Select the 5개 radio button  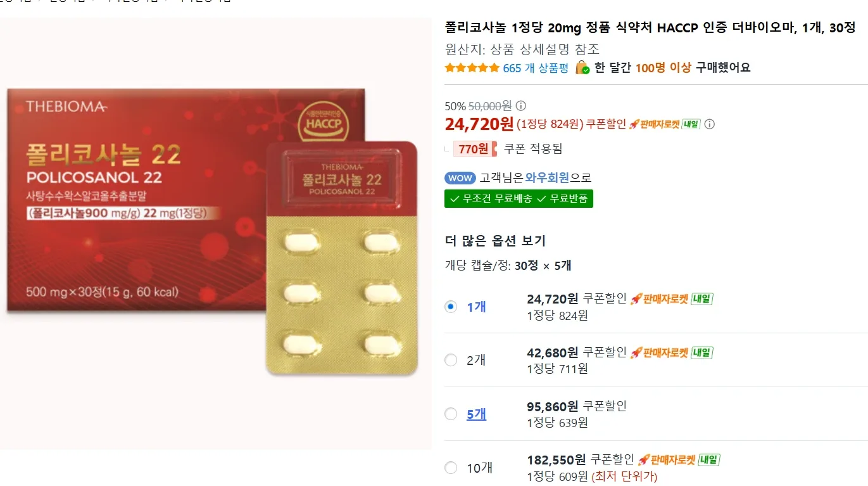[451, 414]
